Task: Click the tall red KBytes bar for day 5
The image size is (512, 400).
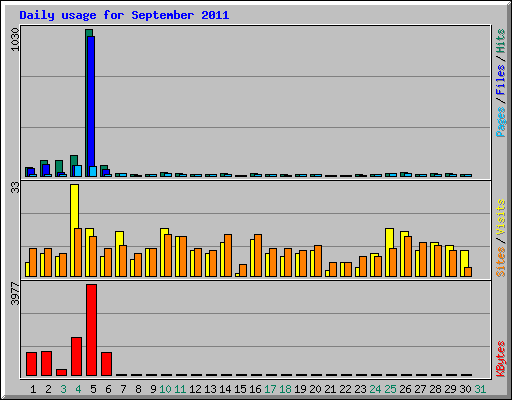Action: (91, 330)
